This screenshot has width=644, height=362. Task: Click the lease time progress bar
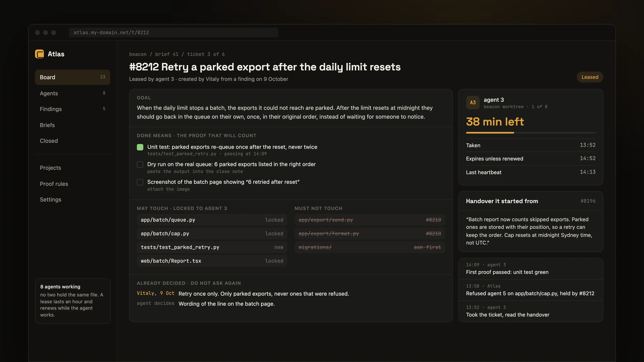pyautogui.click(x=530, y=133)
